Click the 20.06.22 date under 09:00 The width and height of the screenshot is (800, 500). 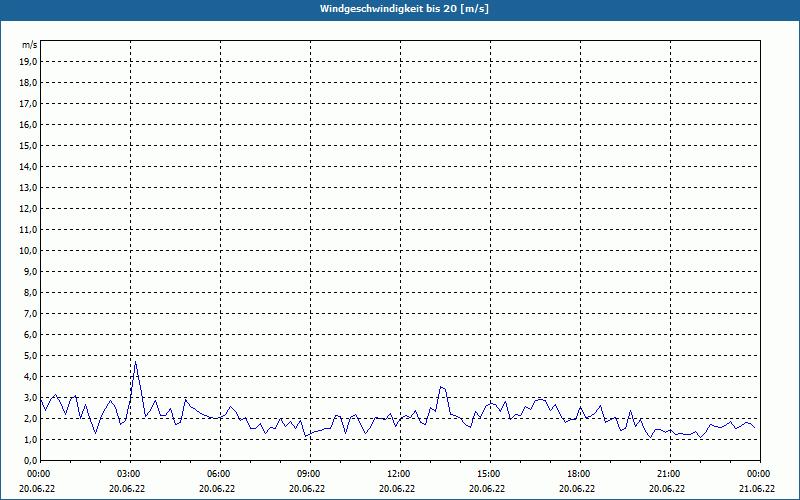[x=307, y=489]
